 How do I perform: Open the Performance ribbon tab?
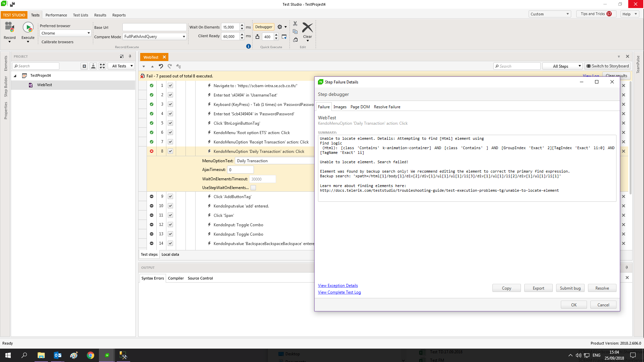[56, 15]
